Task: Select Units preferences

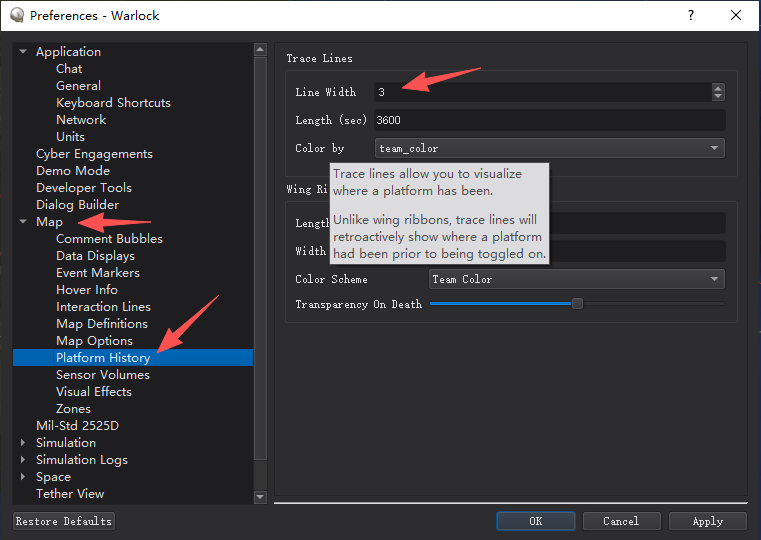Action: (x=70, y=136)
